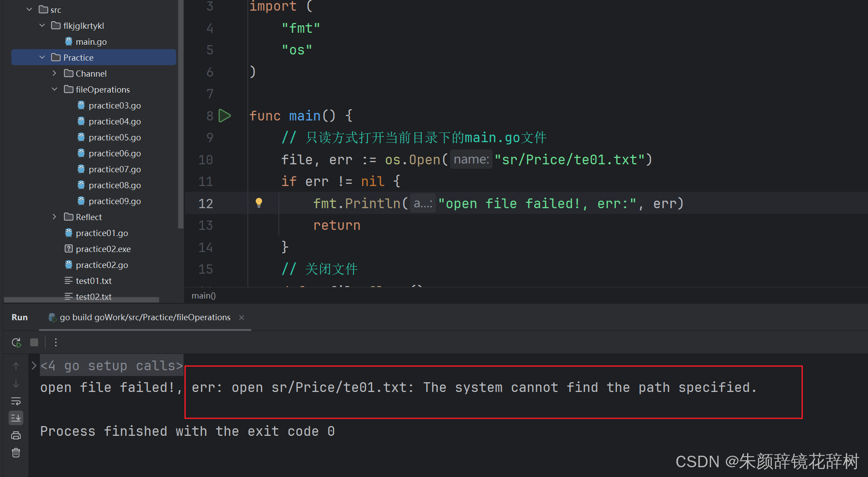Open test01.txt
The width and height of the screenshot is (868, 477).
click(x=94, y=281)
